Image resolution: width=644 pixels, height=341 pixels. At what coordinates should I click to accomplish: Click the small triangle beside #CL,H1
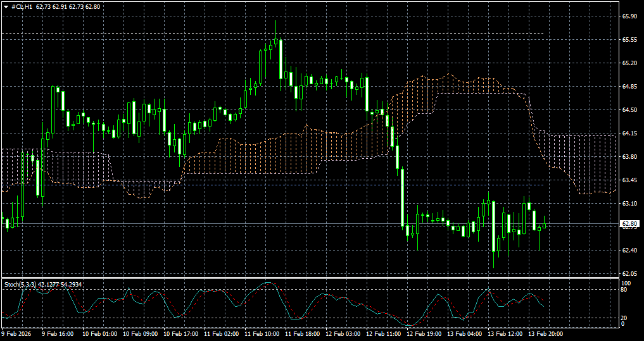point(6,7)
